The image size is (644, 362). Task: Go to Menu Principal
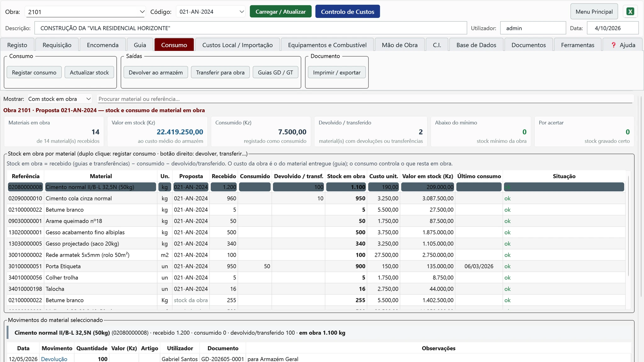click(594, 12)
